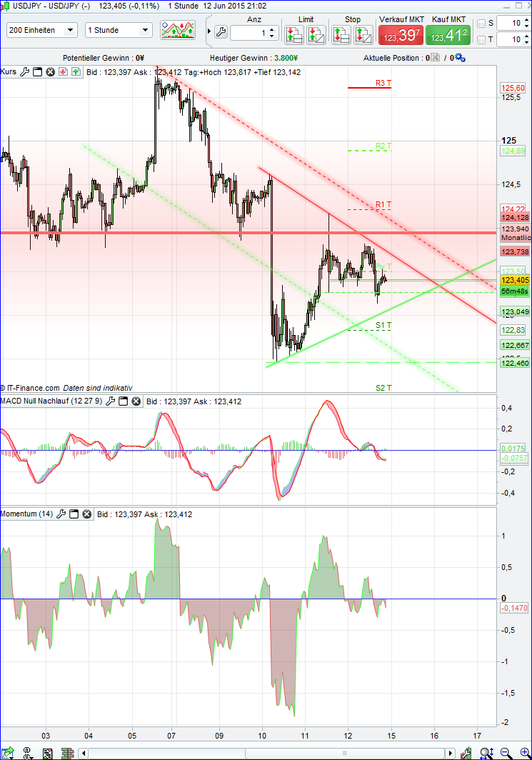
Task: Open the indicators and trading systems button
Action: [178, 30]
